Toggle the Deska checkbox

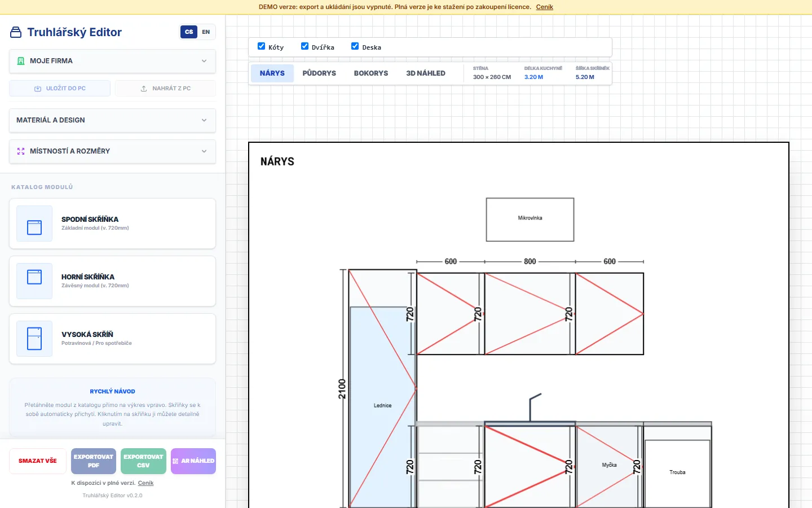[x=355, y=46]
